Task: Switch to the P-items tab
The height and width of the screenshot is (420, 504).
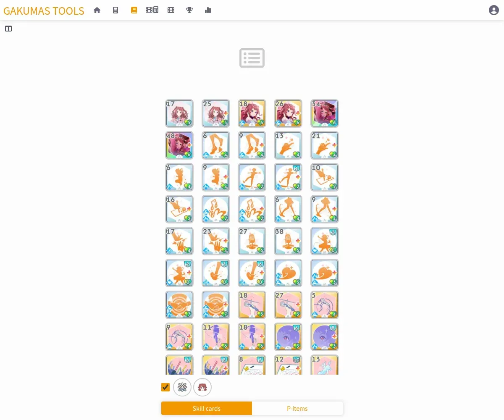Action: [297, 408]
